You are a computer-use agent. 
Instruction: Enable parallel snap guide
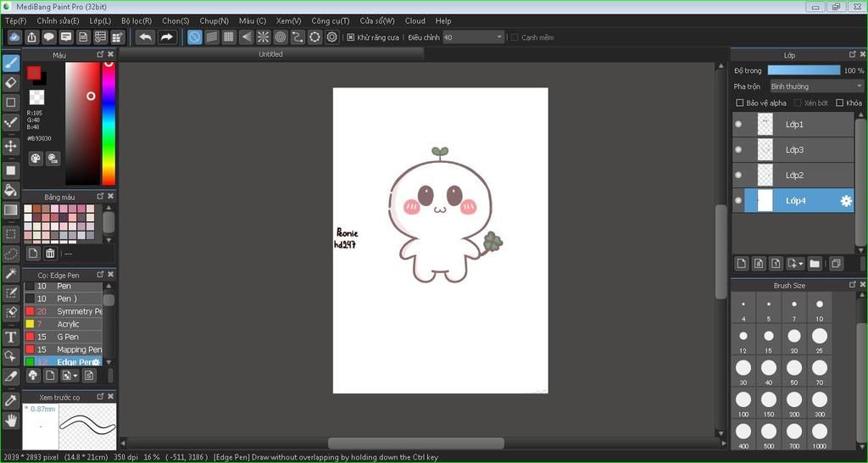(x=211, y=37)
